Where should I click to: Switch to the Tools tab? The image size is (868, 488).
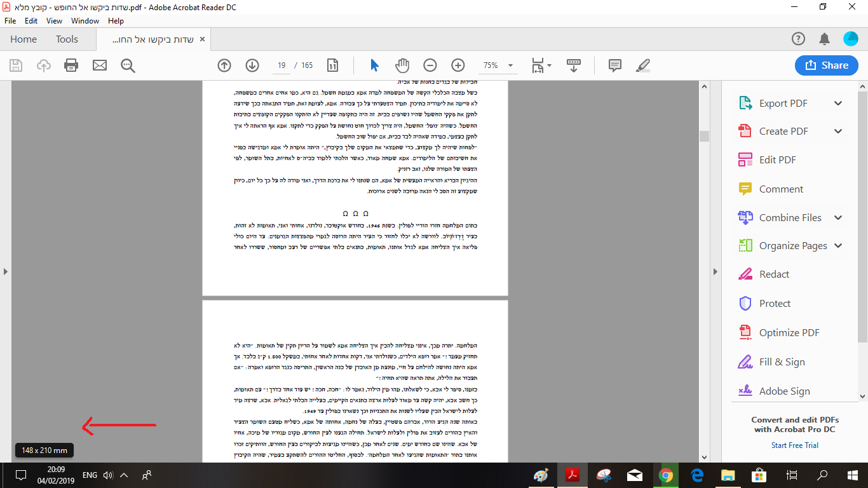pos(66,39)
